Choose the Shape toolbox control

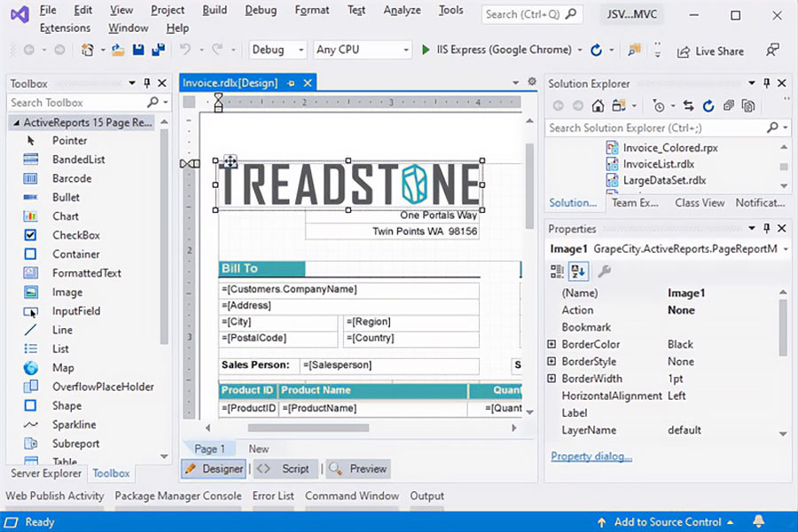[66, 405]
